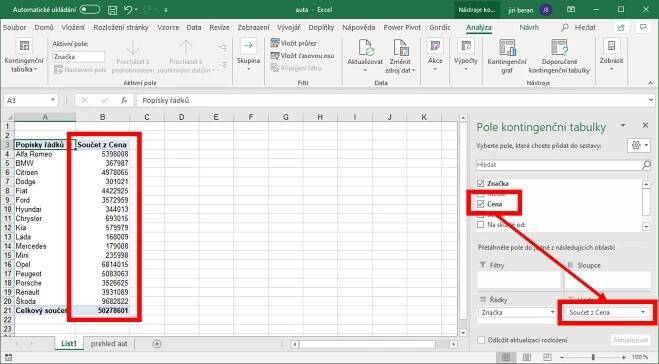Click the Kontingenční graf icon

[507, 47]
